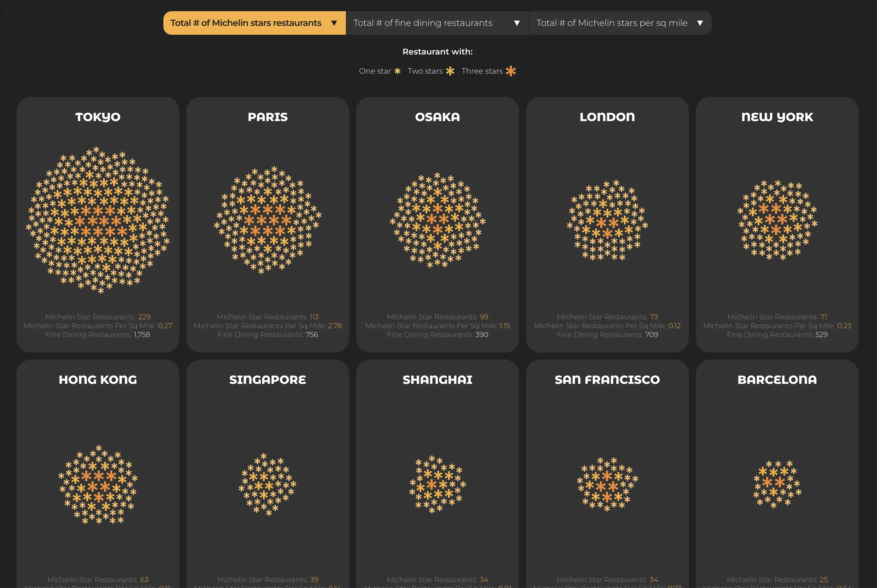Expand the Michelin stars per sq mile arrow
The height and width of the screenshot is (588, 877).
[700, 23]
